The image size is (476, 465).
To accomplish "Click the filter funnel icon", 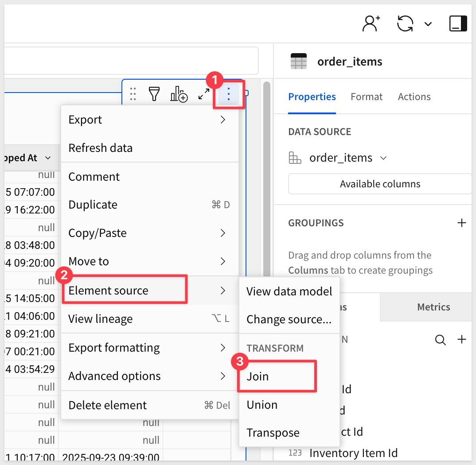I will coord(154,94).
